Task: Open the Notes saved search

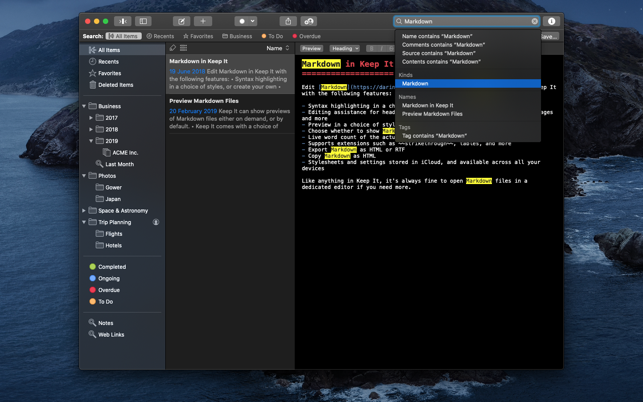Action: pos(122,323)
